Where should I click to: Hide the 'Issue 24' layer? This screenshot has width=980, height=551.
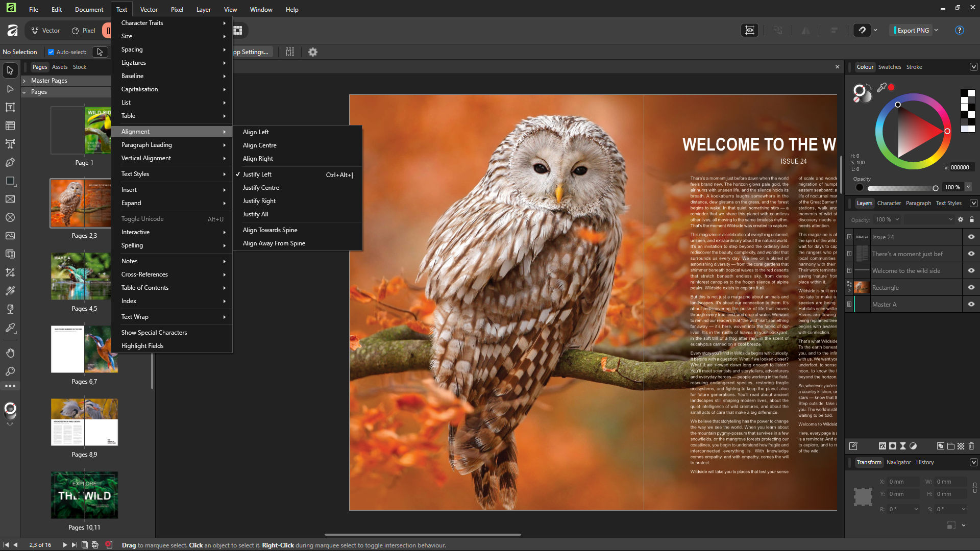[971, 237]
